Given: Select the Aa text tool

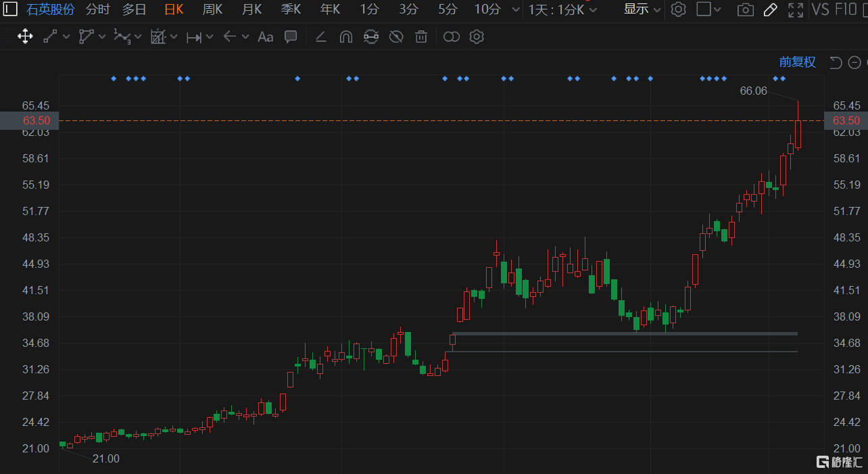Looking at the screenshot, I should (x=266, y=37).
